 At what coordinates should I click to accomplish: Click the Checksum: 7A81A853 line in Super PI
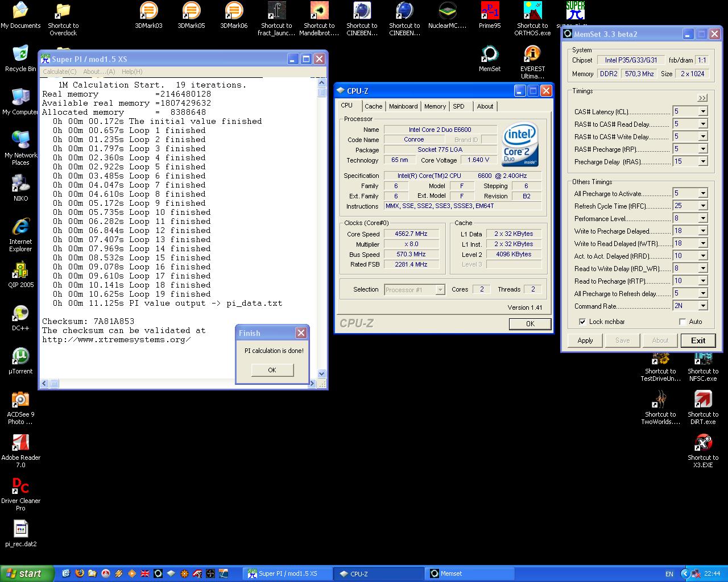tap(88, 321)
